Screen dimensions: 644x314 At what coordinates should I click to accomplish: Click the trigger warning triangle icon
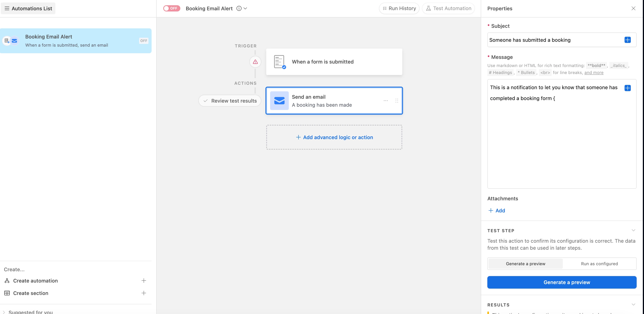pyautogui.click(x=255, y=62)
